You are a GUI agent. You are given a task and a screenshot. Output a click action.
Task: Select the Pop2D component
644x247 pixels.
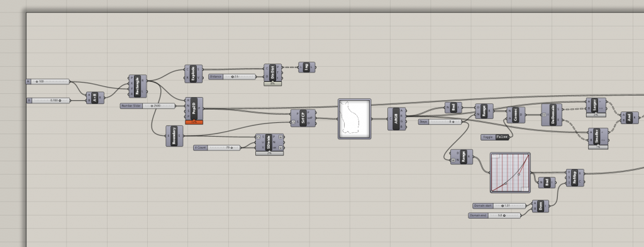click(x=194, y=108)
